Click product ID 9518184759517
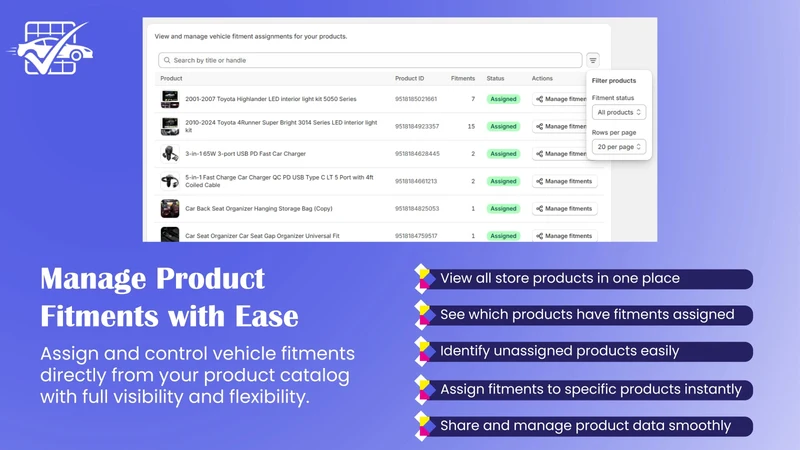This screenshot has height=450, width=800. point(416,236)
